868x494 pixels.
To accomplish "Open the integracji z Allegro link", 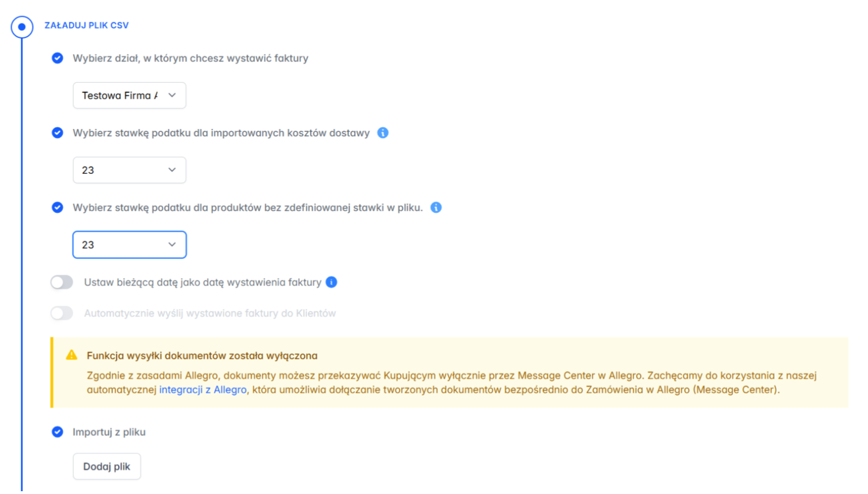I will [x=202, y=390].
